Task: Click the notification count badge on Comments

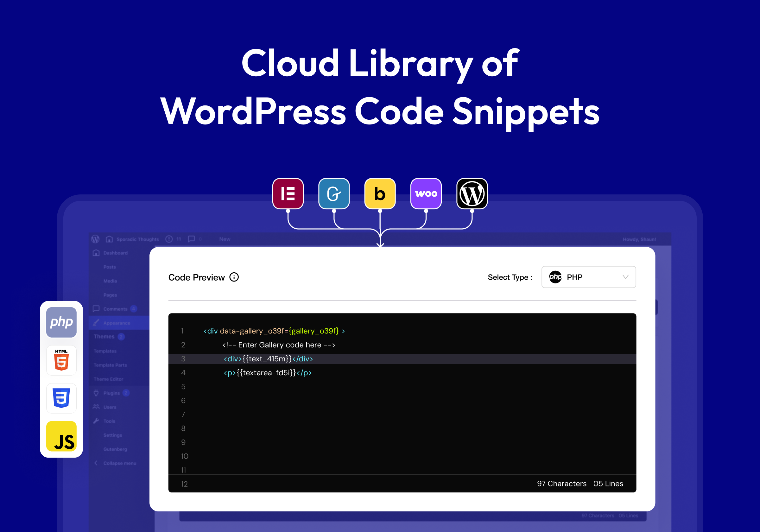Action: (x=133, y=308)
